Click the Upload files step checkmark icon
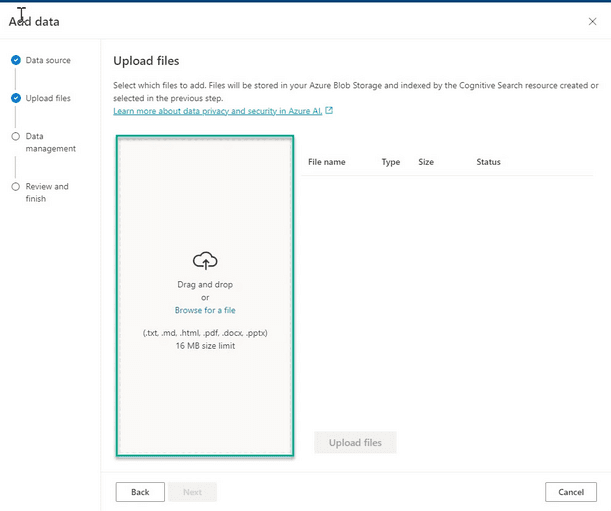611x511 pixels. click(15, 98)
